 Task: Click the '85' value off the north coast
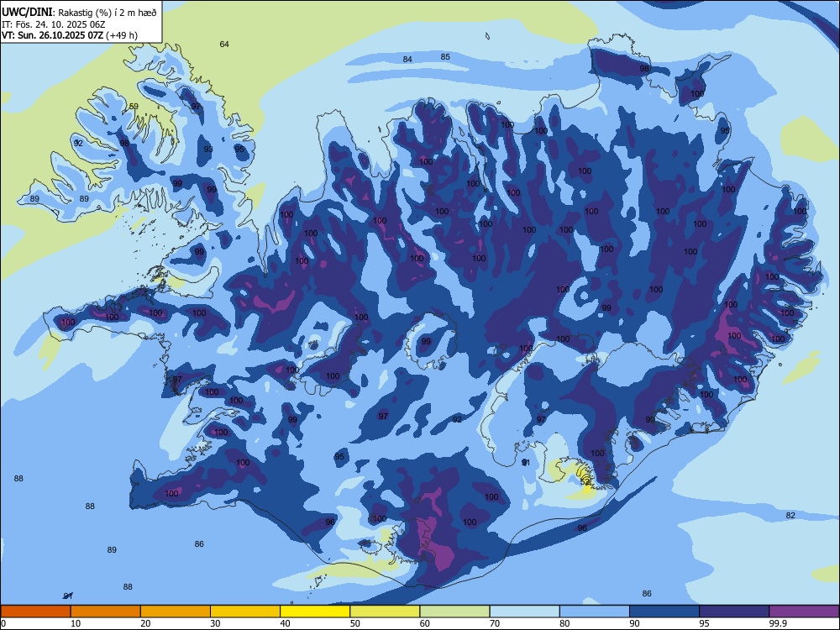(x=445, y=57)
